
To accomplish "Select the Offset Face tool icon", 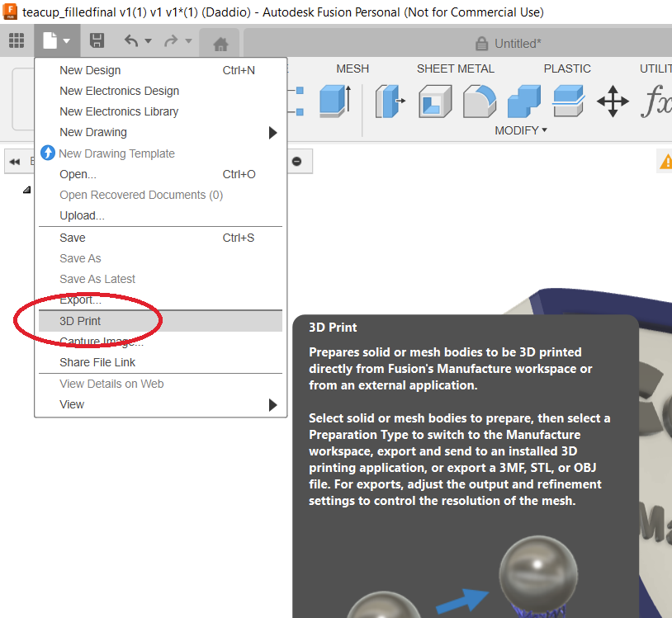I will click(568, 101).
